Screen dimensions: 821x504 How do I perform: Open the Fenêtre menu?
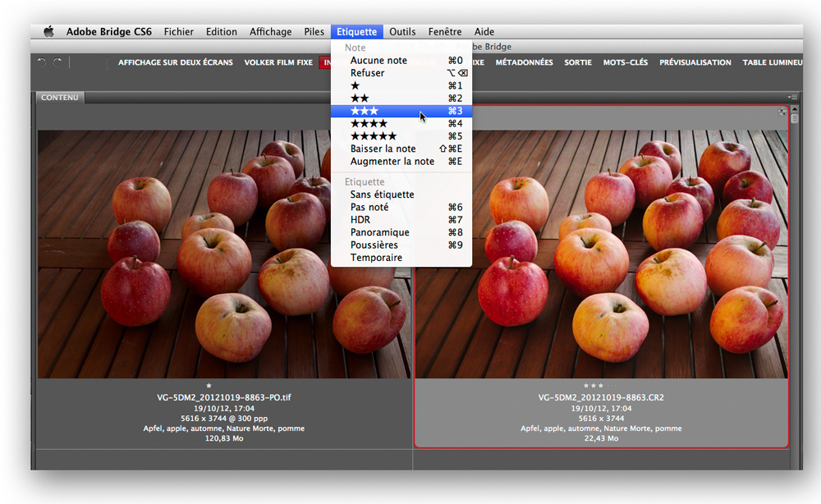click(x=444, y=31)
